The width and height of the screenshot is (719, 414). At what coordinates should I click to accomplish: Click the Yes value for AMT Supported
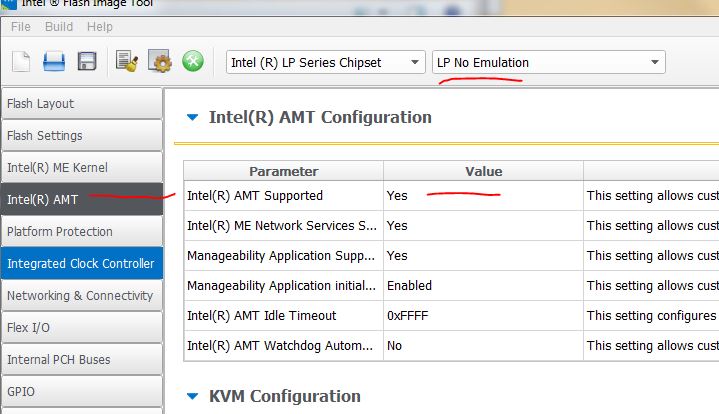pyautogui.click(x=483, y=196)
